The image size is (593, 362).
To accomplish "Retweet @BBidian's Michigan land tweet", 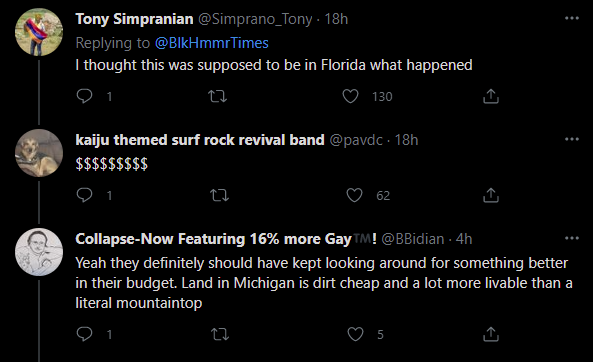I will [220, 334].
